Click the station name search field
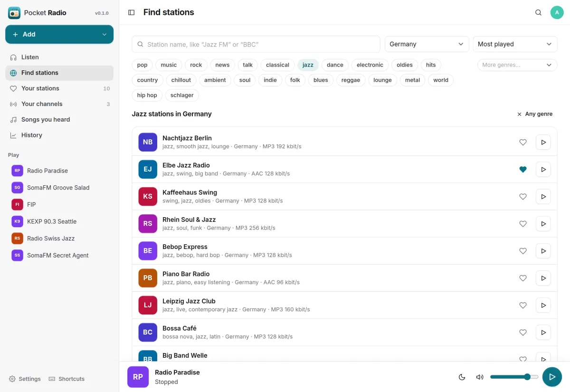This screenshot has height=392, width=570. click(256, 44)
